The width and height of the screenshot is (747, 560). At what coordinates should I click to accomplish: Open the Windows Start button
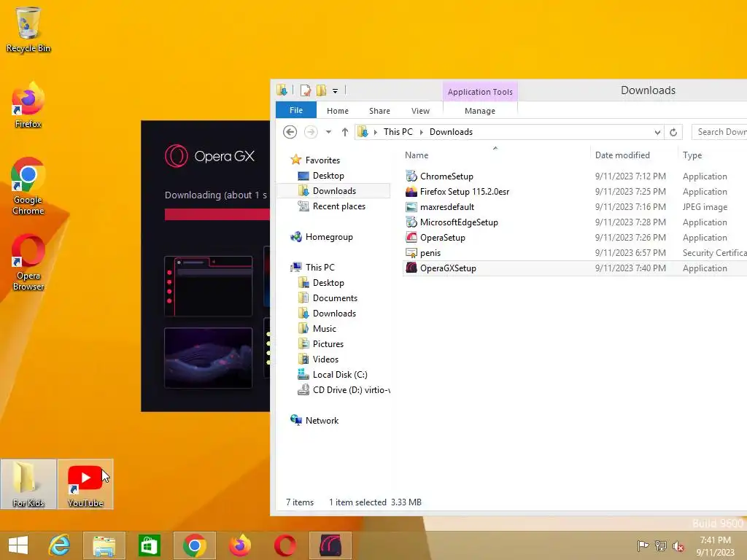coord(18,545)
